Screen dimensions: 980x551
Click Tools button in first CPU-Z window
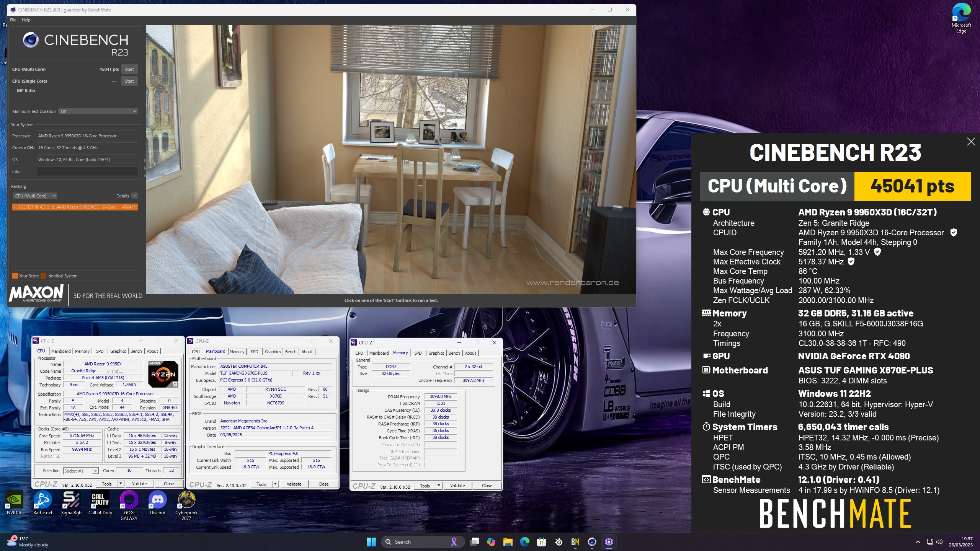tap(107, 484)
